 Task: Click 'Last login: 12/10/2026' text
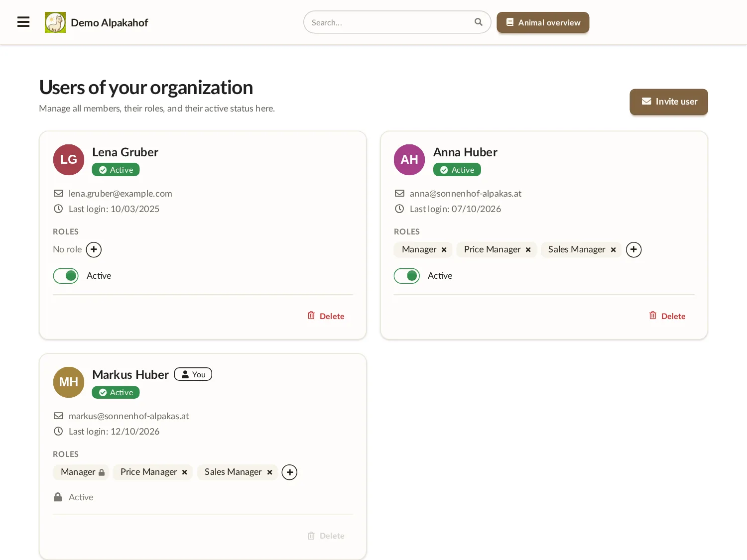114,432
